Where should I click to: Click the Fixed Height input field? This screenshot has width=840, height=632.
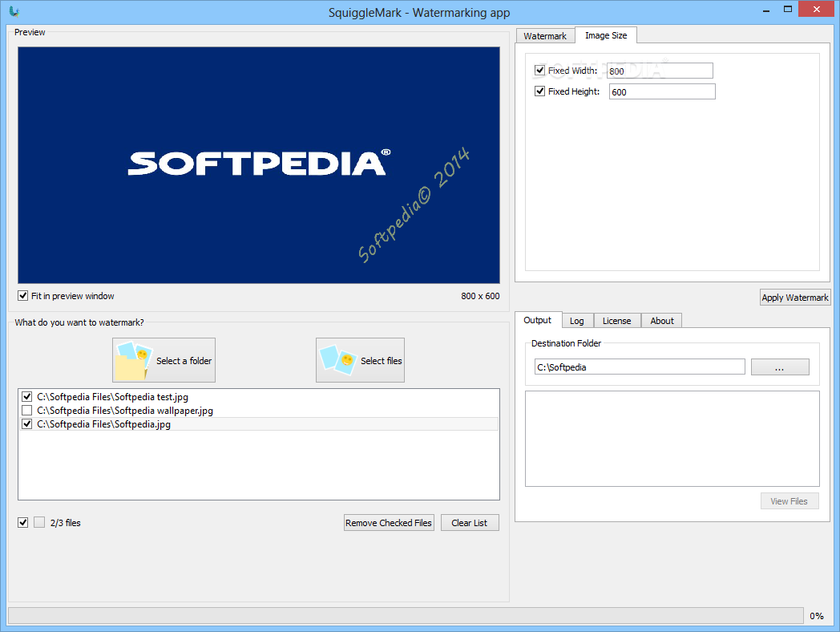point(661,91)
